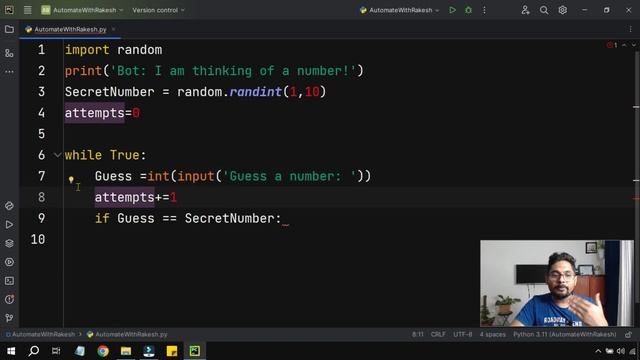640x360 pixels.
Task: Show more tool windows via three-dot sidebar icon
Action: click(x=9, y=72)
